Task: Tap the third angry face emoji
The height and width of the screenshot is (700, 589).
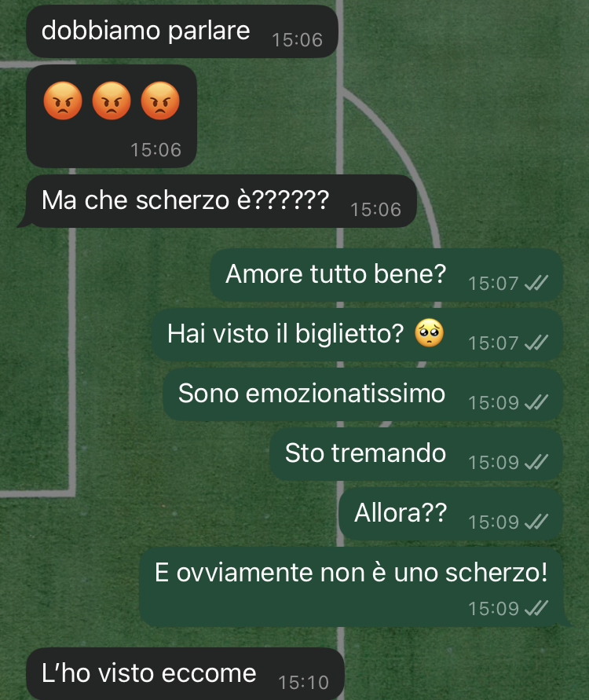Action: tap(160, 101)
